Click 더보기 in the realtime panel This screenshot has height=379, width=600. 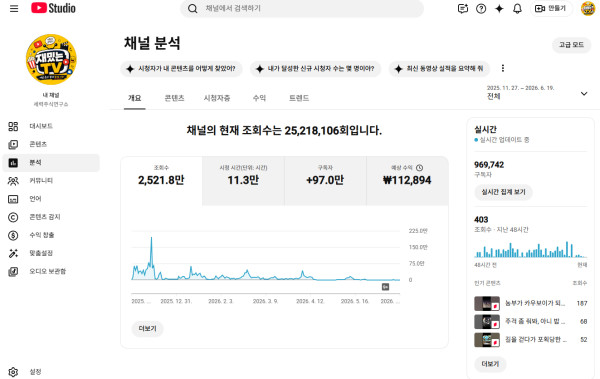coord(490,364)
